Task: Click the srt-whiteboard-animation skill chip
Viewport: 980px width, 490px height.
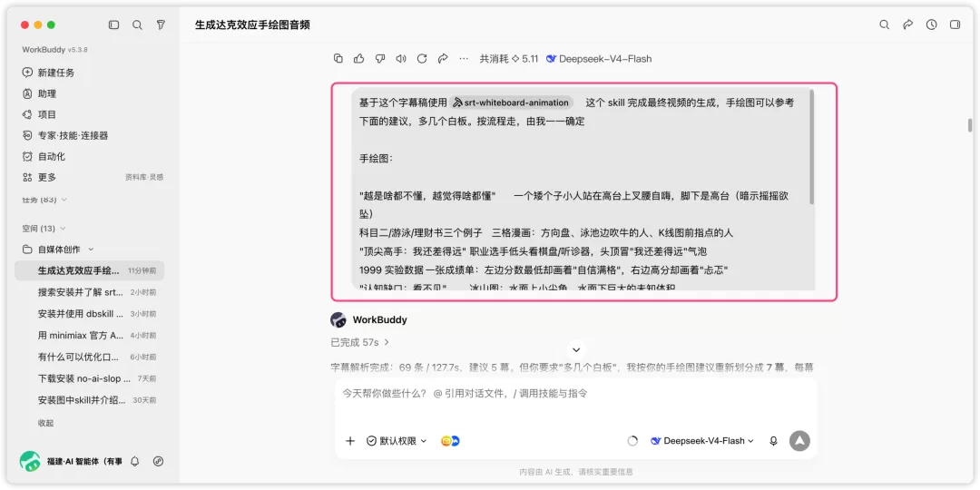Action: point(511,103)
